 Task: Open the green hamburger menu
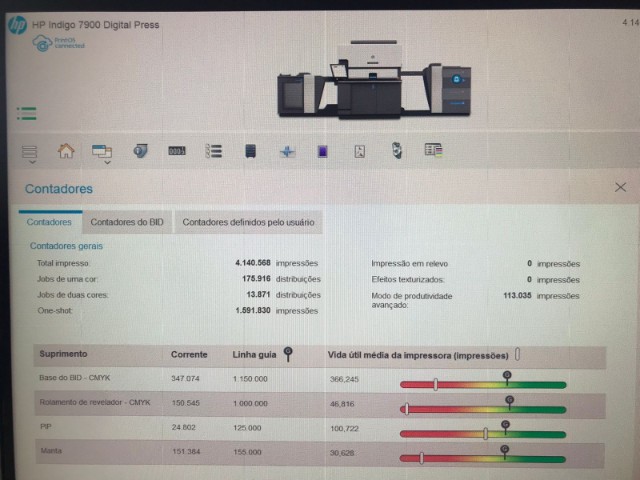coord(27,113)
